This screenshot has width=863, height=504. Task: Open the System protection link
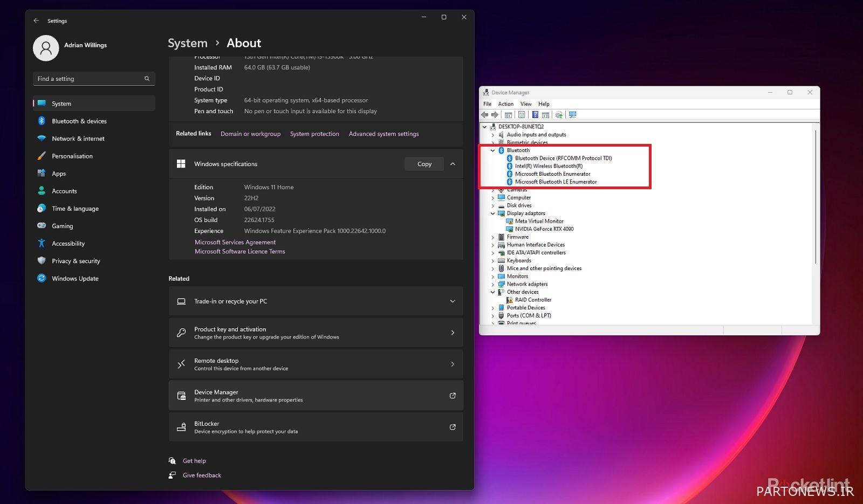(314, 134)
